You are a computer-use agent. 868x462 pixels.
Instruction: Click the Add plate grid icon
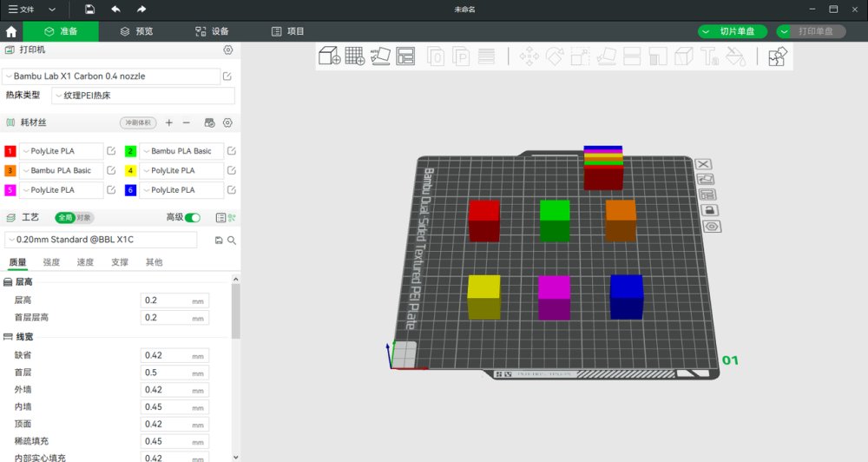click(354, 56)
